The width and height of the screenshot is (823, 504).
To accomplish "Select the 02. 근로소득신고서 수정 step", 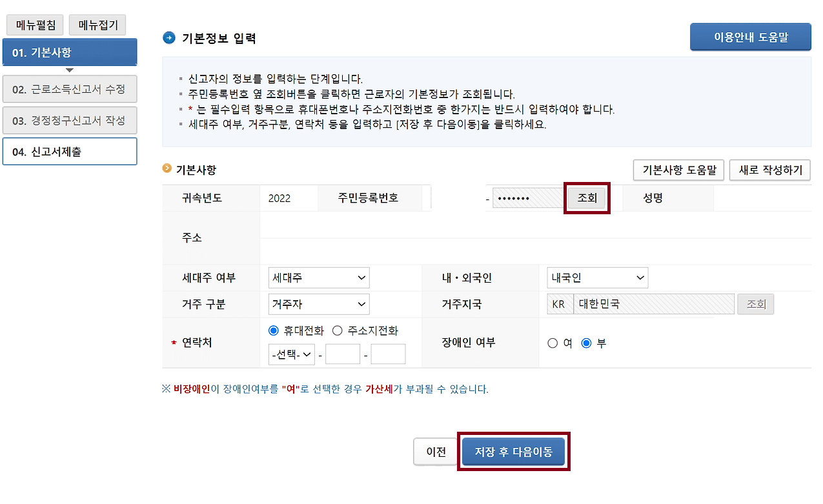I will coord(69,88).
